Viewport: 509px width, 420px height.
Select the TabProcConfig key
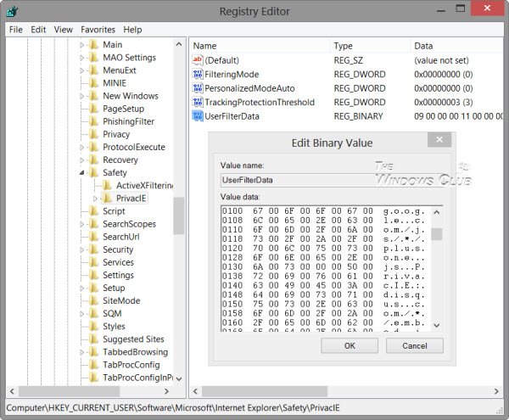131,365
